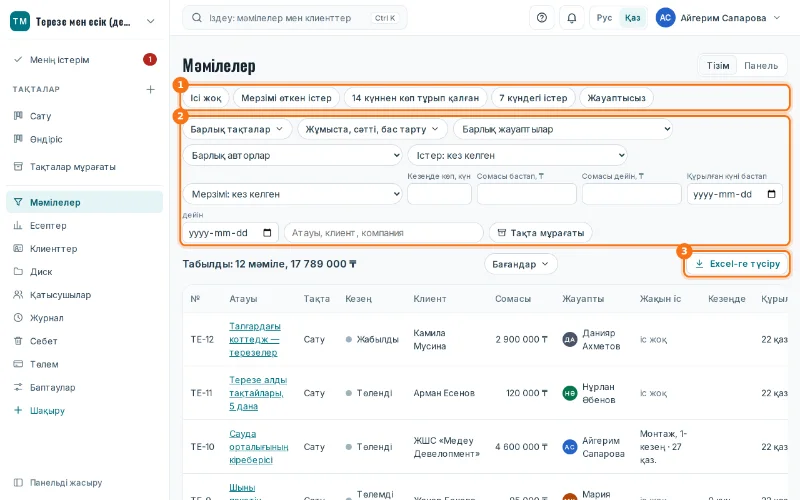Open the user menu chevron by Айгерим Сапарова
Viewport: 800px width, 500px height.
click(777, 18)
